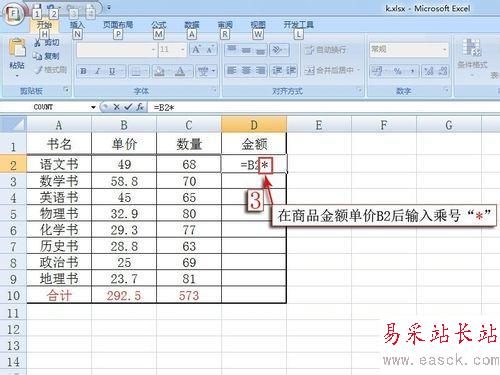This screenshot has width=500, height=375.
Task: Toggle bold formatting B
Action: coord(84,71)
